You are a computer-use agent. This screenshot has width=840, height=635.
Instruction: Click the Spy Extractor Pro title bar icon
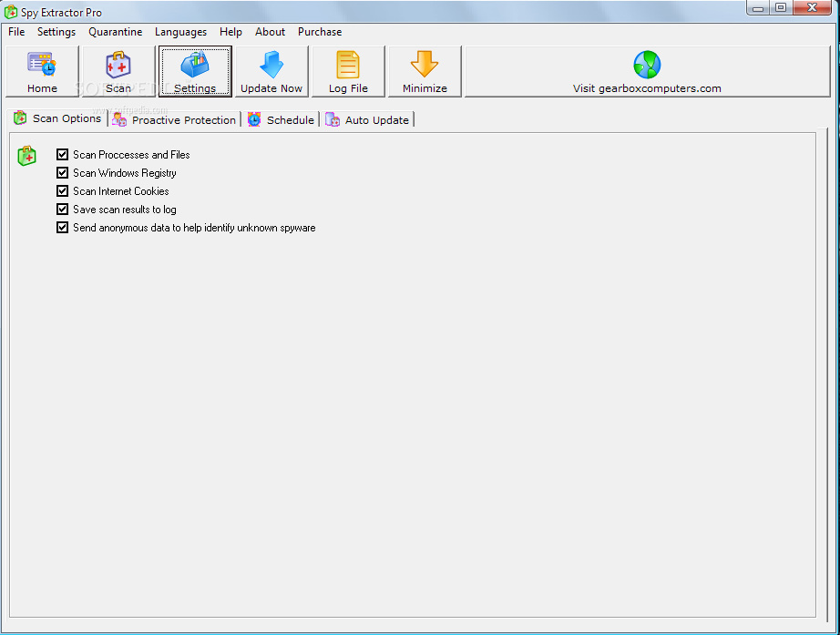[x=11, y=12]
